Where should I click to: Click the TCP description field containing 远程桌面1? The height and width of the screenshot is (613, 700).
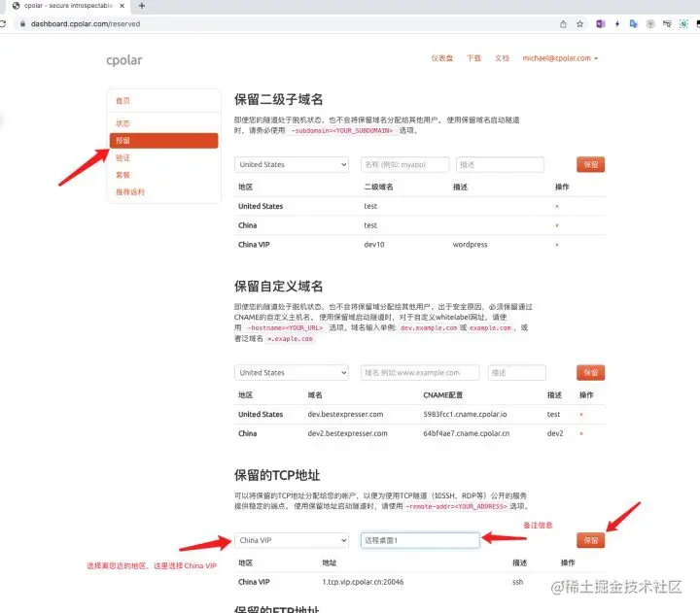(x=420, y=541)
